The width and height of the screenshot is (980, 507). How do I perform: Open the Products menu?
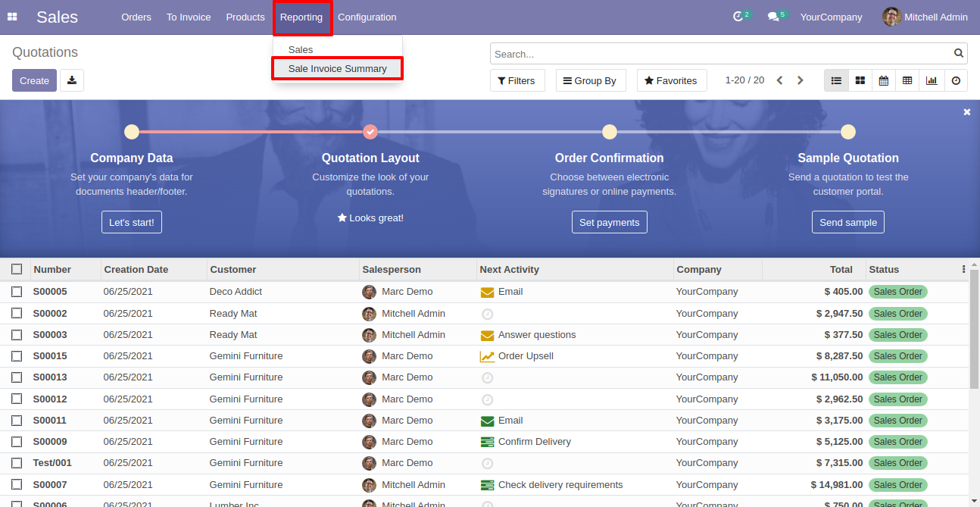coord(245,17)
